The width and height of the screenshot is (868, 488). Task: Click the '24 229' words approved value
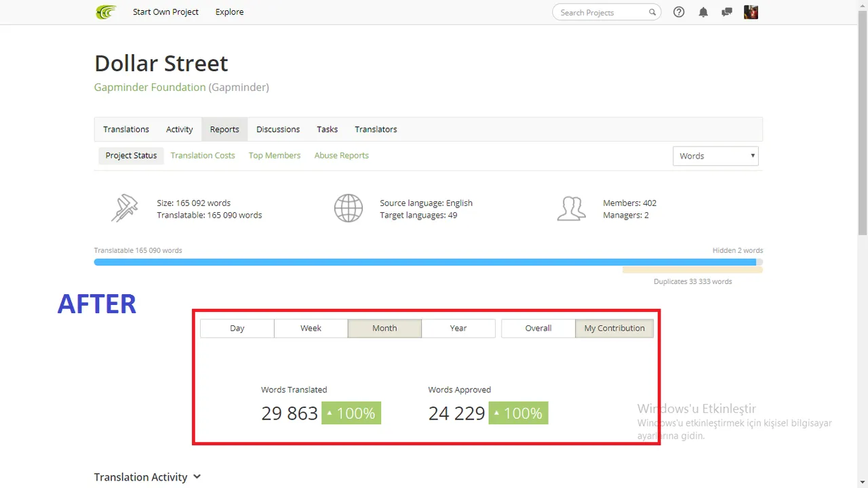click(456, 413)
